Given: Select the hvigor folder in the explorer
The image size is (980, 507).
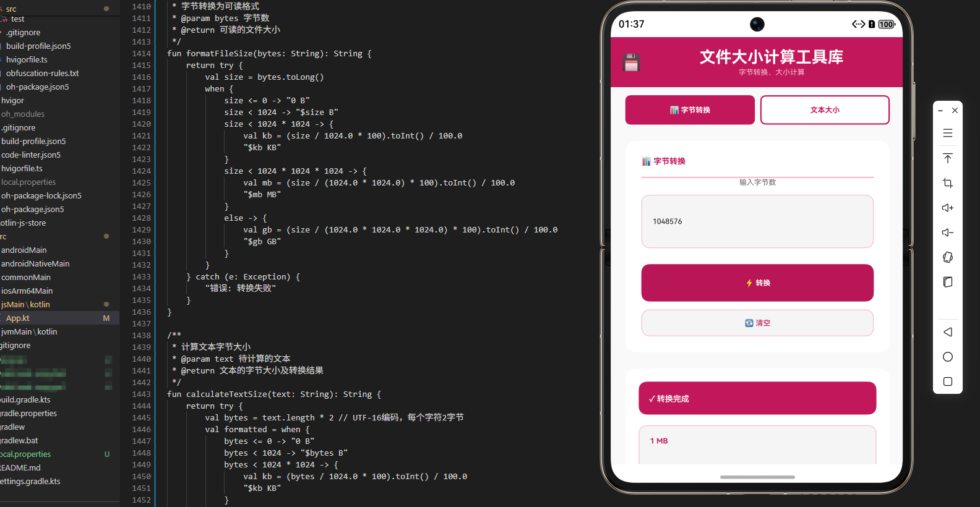Looking at the screenshot, I should coord(12,101).
